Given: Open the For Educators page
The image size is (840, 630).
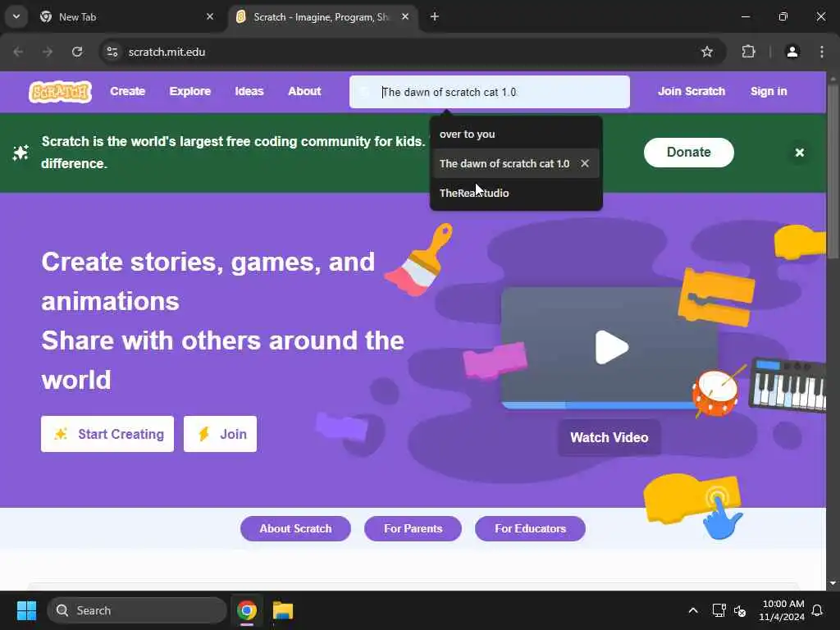Looking at the screenshot, I should click(531, 529).
